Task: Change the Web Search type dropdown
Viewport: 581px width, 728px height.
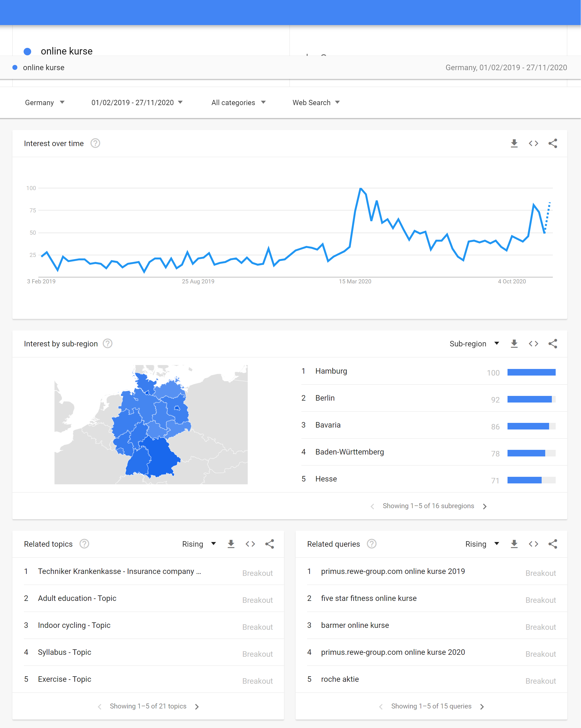Action: (316, 103)
